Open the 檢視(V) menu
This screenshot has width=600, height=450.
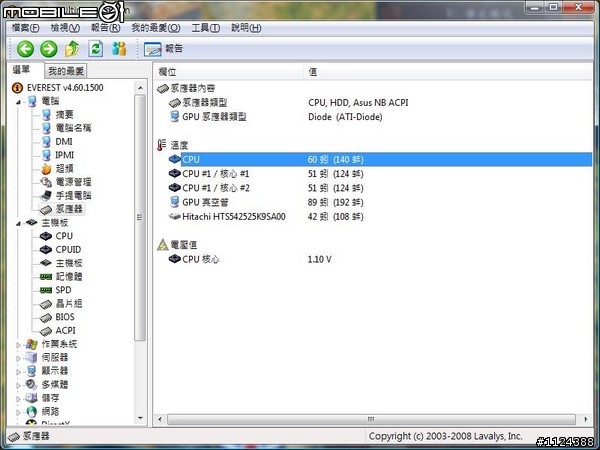[x=65, y=28]
